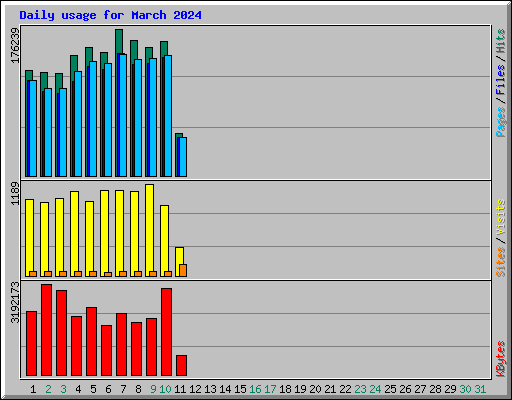
Task: Select day 5 on the date axis
Action: click(93, 389)
